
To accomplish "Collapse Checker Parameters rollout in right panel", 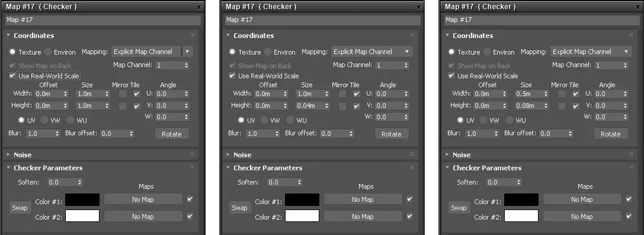I will coord(447,168).
